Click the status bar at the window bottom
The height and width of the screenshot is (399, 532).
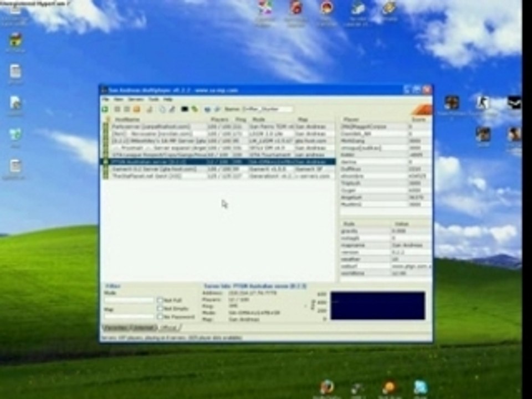266,338
